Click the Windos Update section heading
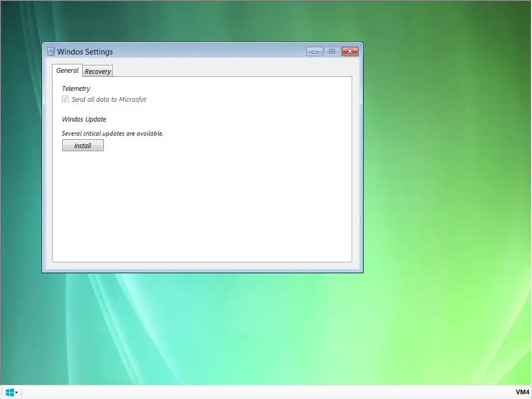This screenshot has width=532, height=399. [x=84, y=119]
